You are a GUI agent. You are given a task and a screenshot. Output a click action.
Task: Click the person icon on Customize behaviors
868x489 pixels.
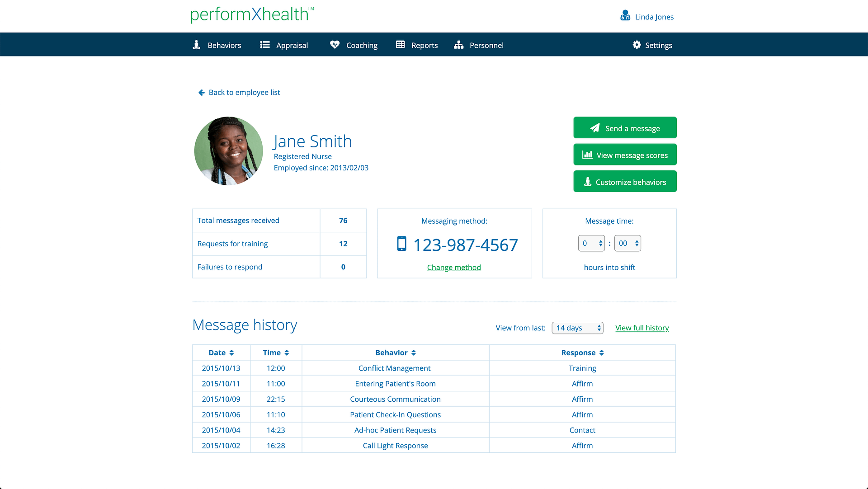point(587,182)
